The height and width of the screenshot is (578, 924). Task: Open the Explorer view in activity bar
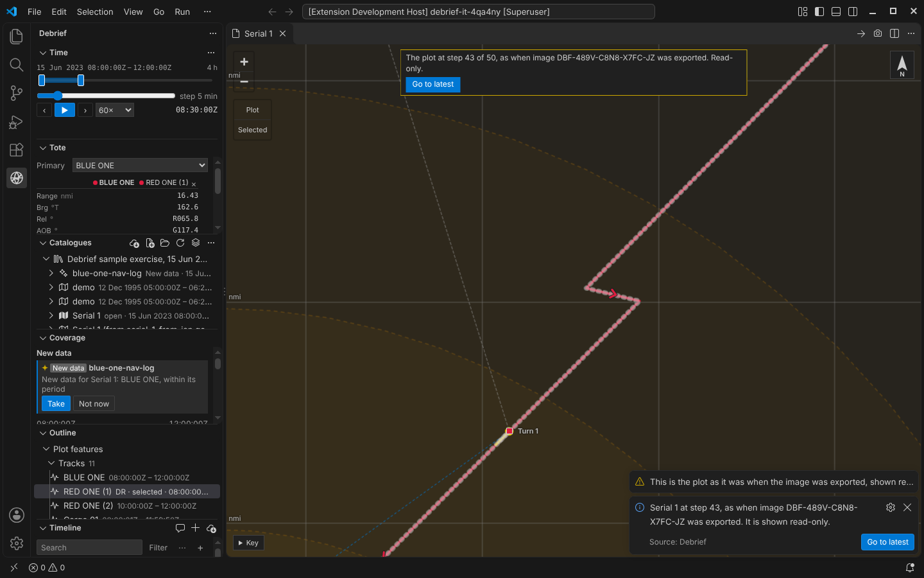pyautogui.click(x=17, y=37)
